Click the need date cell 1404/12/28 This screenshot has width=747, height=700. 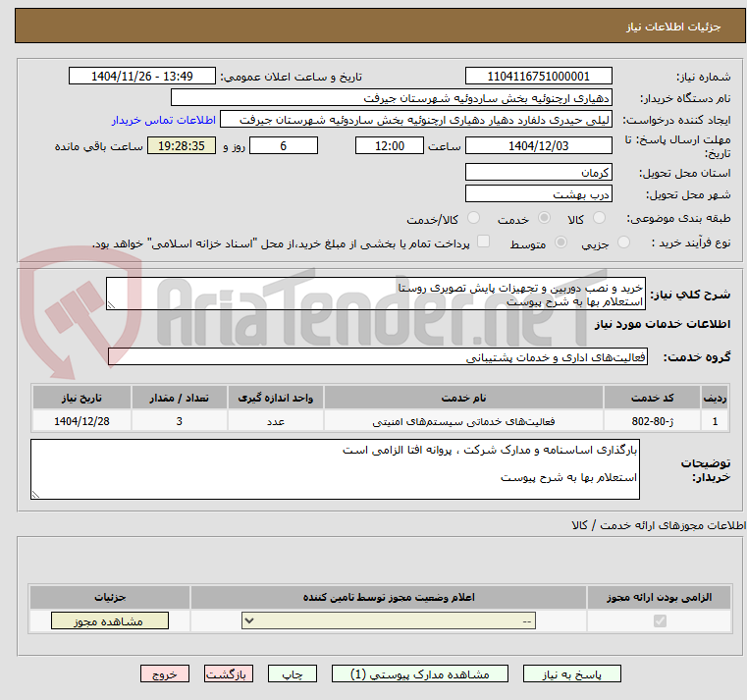pyautogui.click(x=81, y=421)
